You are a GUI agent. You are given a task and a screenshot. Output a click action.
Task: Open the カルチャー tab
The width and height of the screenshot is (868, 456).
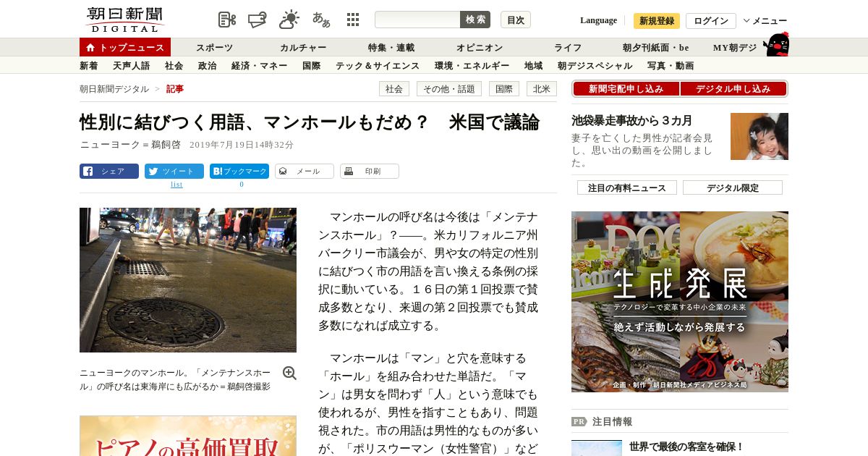tap(303, 48)
